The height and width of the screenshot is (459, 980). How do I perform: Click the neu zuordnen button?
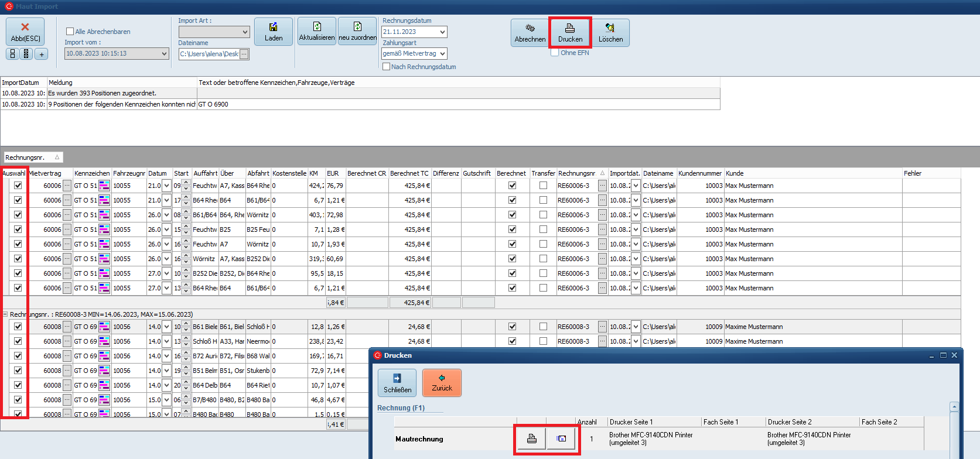(x=357, y=31)
